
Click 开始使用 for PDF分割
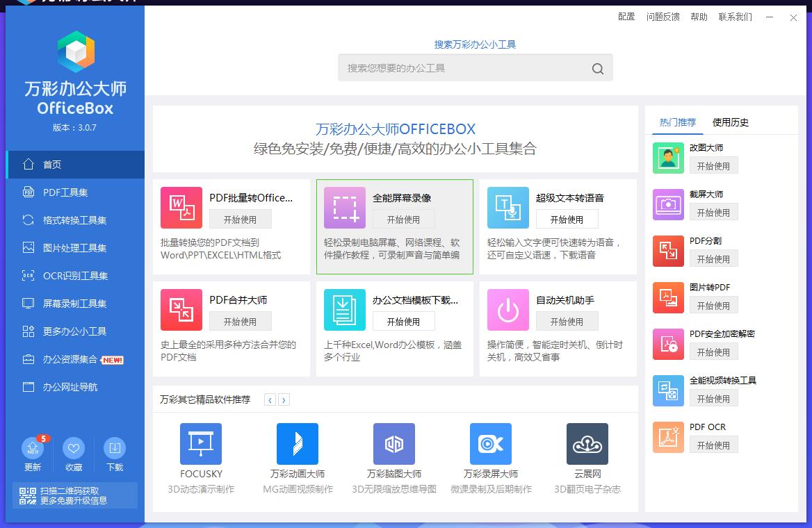pyautogui.click(x=714, y=258)
